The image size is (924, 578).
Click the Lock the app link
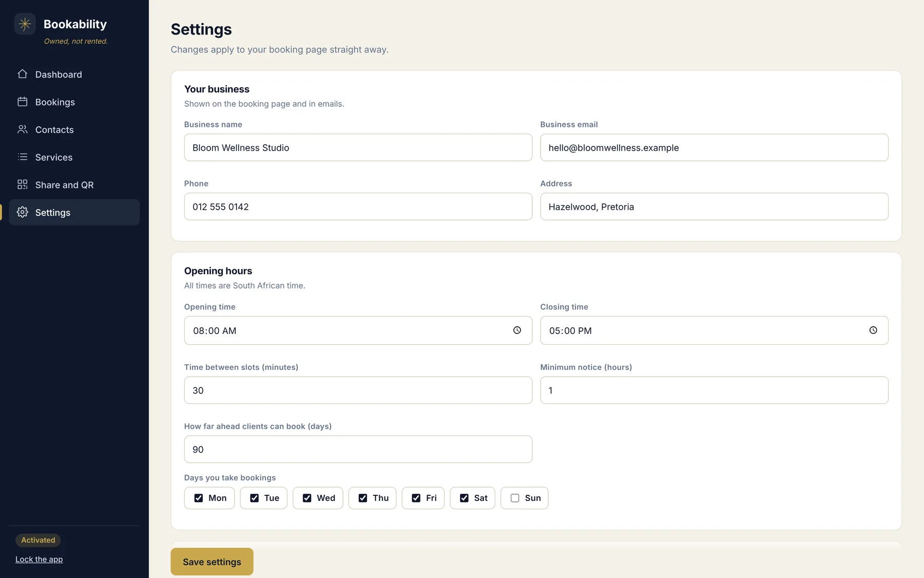(39, 559)
